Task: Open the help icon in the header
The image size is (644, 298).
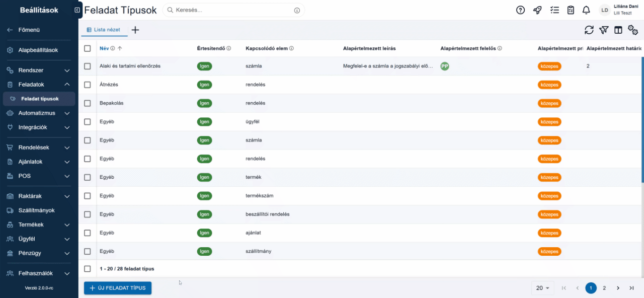Action: point(520,10)
